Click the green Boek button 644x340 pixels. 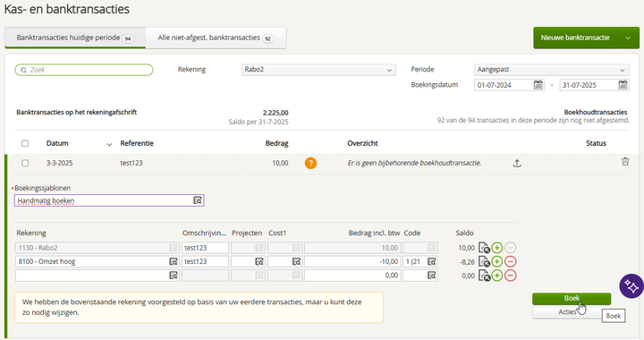tap(572, 299)
